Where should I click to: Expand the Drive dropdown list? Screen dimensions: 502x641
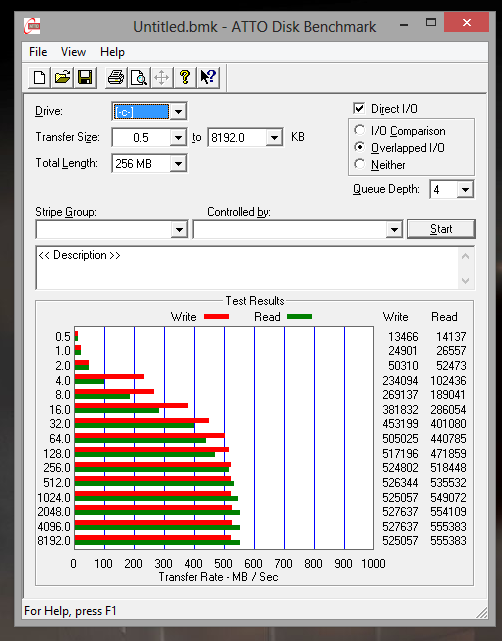coord(179,111)
